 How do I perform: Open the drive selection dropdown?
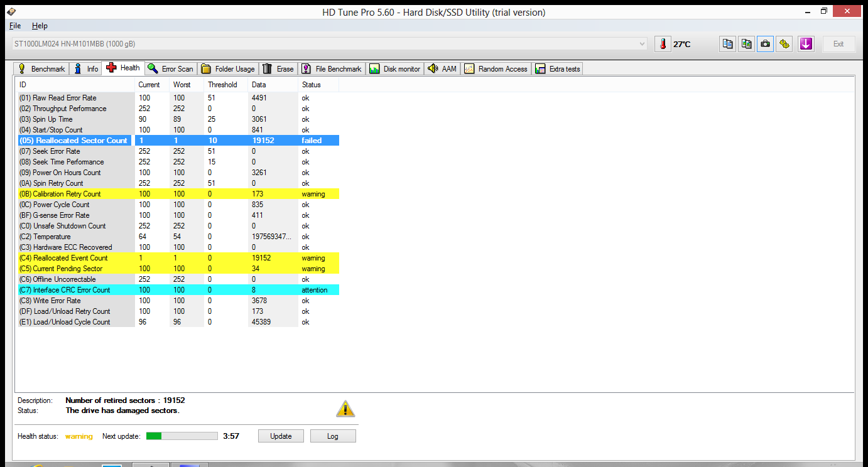[x=330, y=44]
